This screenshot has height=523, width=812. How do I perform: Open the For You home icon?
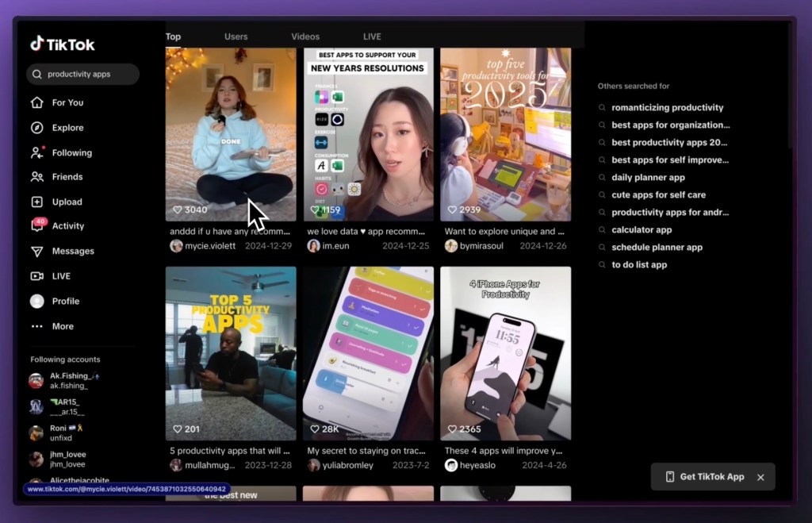(x=36, y=102)
